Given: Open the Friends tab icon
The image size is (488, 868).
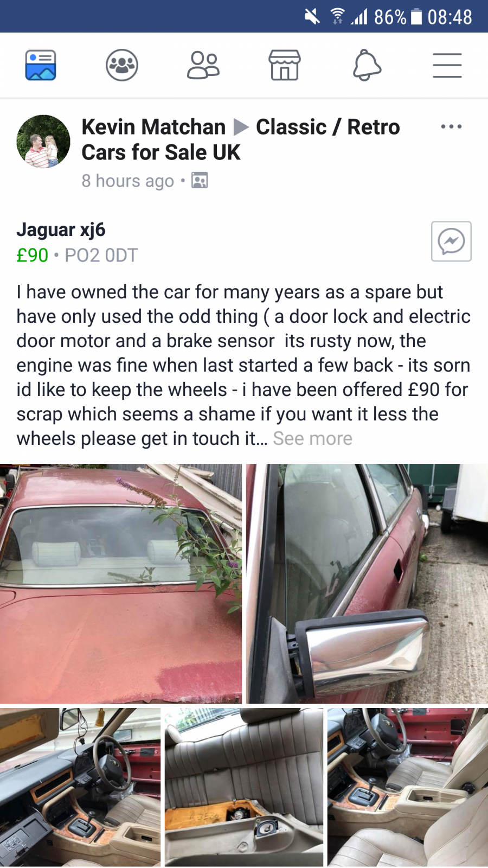Looking at the screenshot, I should pos(203,65).
